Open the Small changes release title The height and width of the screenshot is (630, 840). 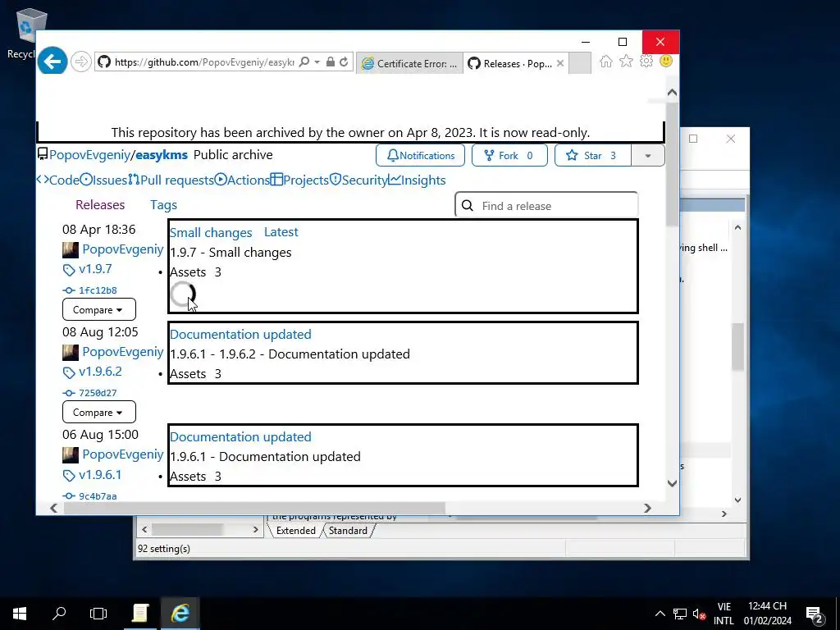[x=211, y=232]
